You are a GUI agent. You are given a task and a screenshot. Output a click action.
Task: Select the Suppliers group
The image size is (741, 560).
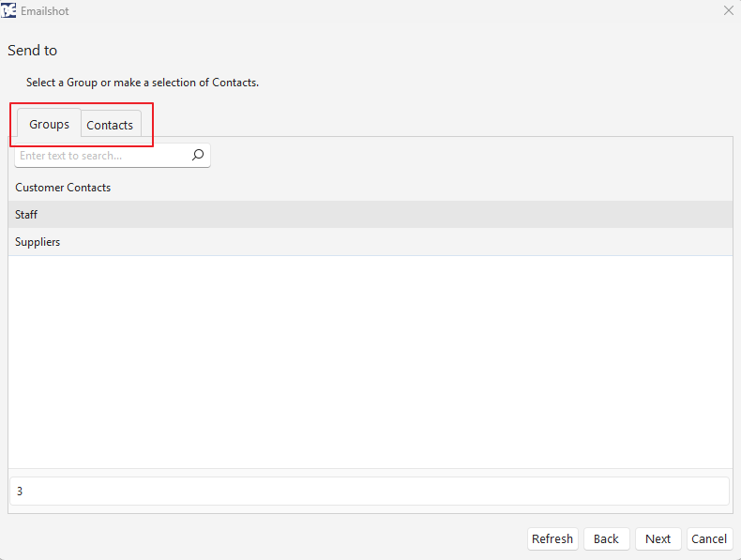click(370, 242)
